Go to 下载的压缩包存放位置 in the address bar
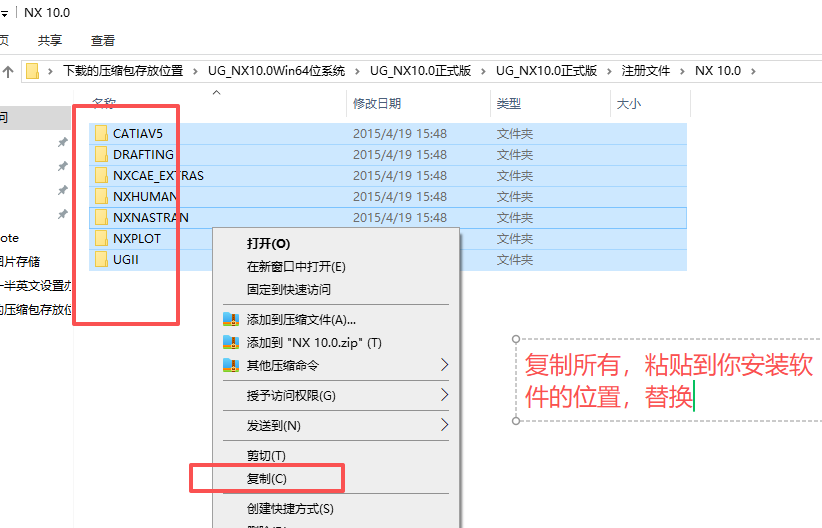 click(123, 71)
